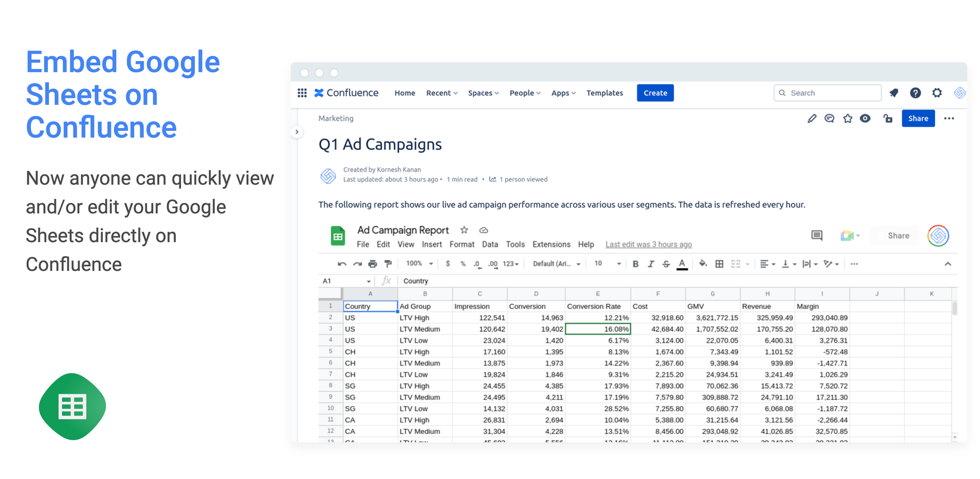Open page comments icon
Image resolution: width=980 pixels, height=479 pixels.
click(x=829, y=119)
